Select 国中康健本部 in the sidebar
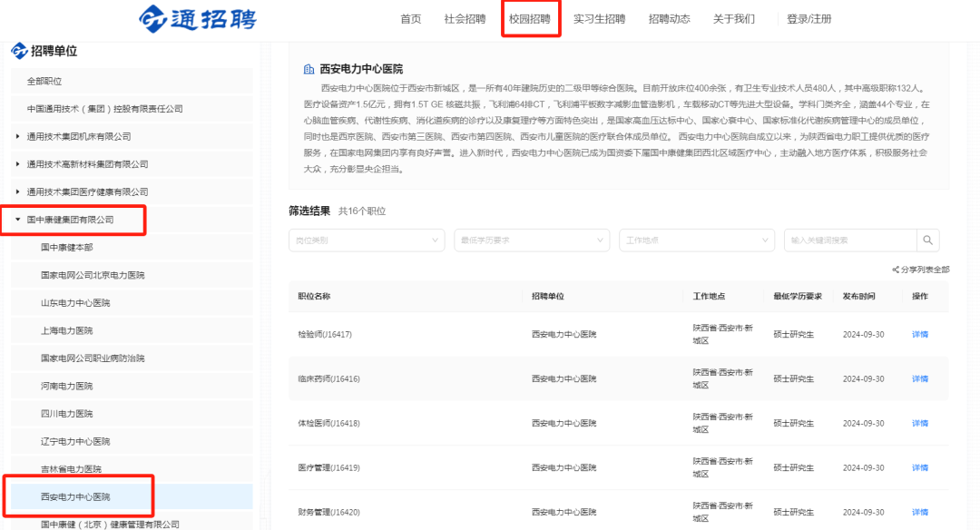 (132, 248)
